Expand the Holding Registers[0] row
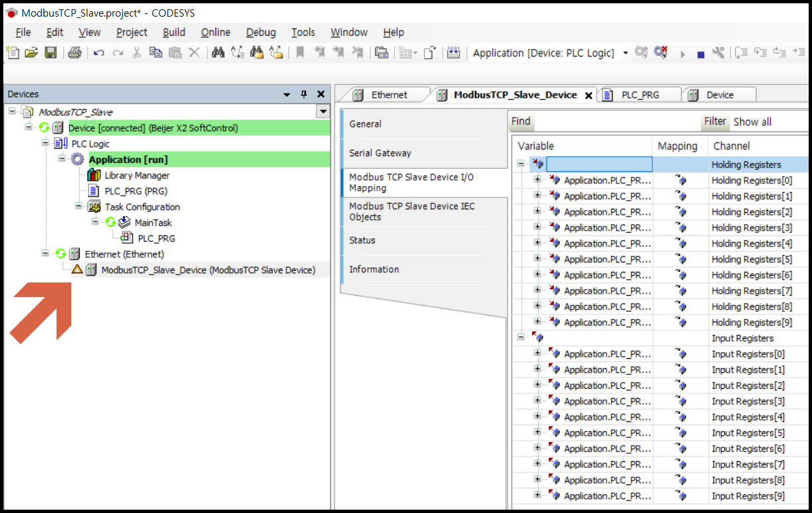Screen dimensions: 812x513 click(537, 179)
